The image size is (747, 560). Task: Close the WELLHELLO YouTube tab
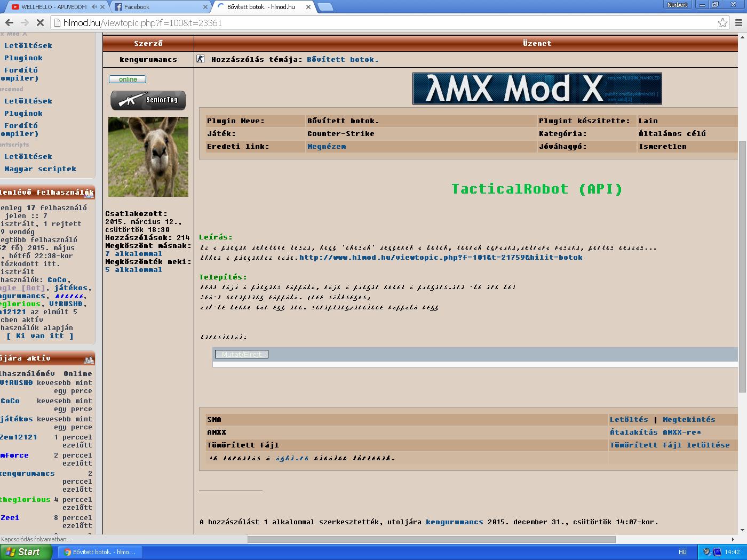(x=102, y=7)
